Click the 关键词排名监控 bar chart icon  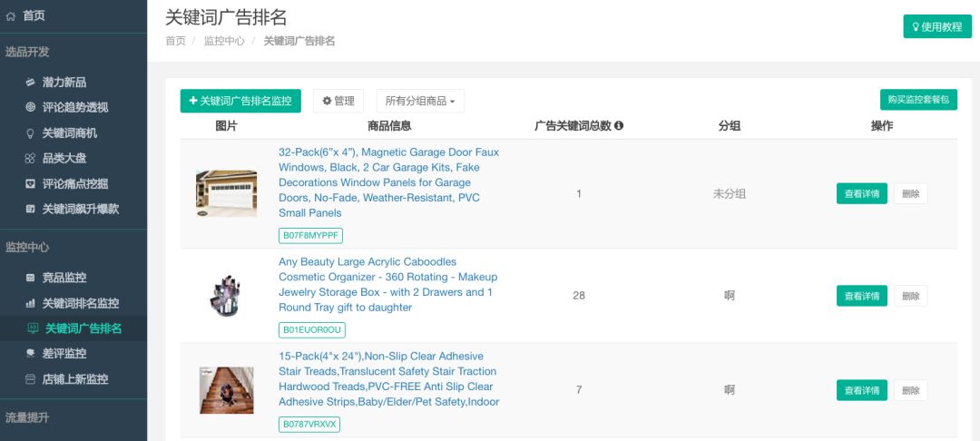click(30, 304)
